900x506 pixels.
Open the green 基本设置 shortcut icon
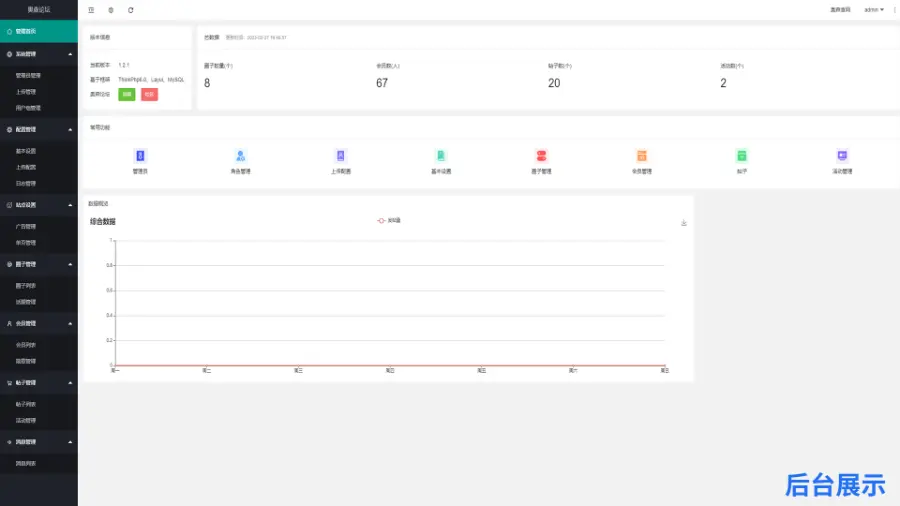tap(441, 156)
